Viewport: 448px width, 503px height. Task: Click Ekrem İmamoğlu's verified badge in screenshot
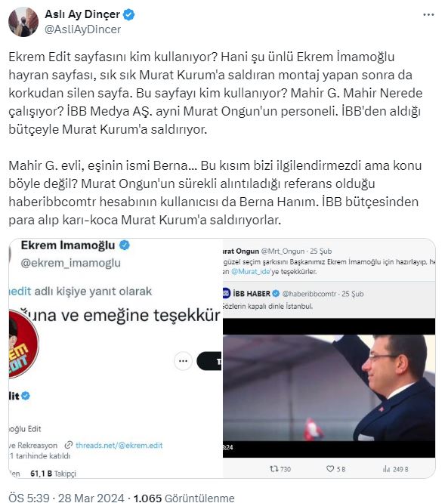point(125,245)
